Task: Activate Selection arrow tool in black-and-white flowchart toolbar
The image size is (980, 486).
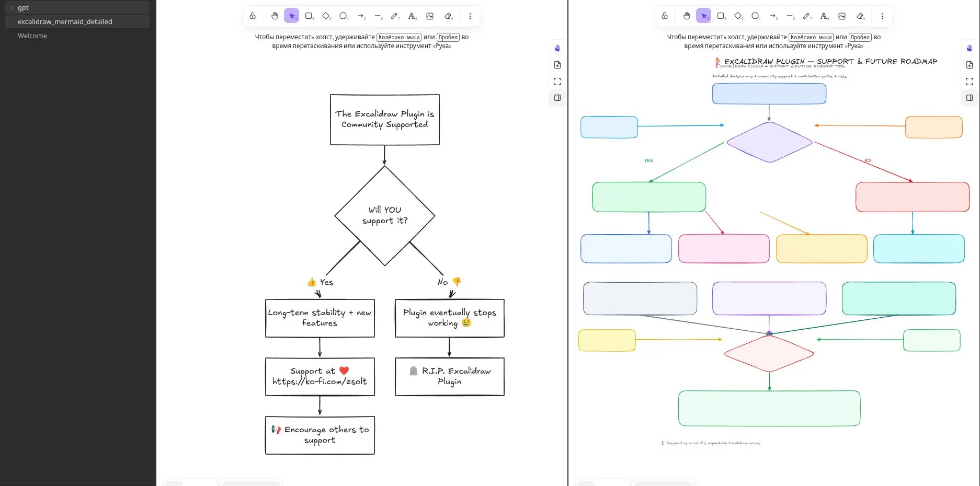Action: click(x=292, y=16)
